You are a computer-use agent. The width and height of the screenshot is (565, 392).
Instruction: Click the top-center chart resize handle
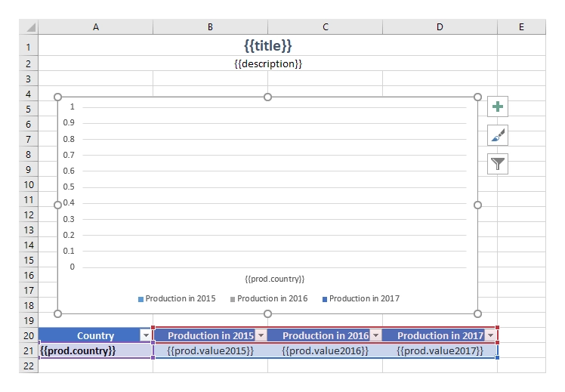pyautogui.click(x=267, y=97)
